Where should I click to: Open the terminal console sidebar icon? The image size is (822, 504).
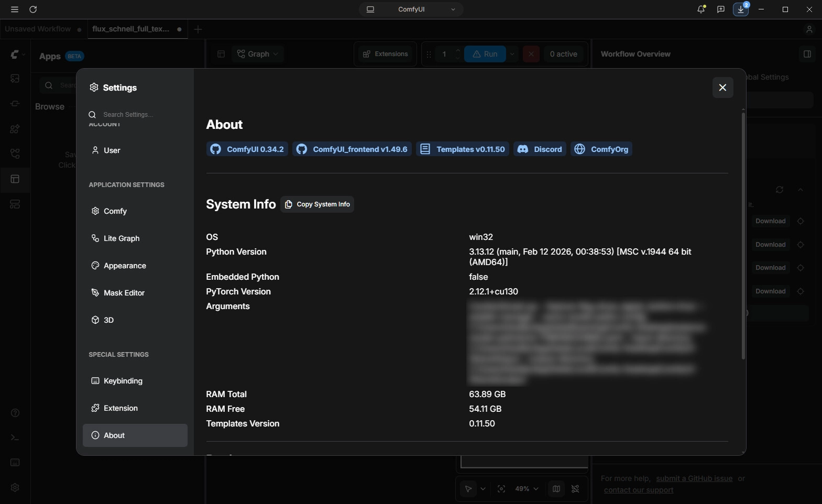15,437
